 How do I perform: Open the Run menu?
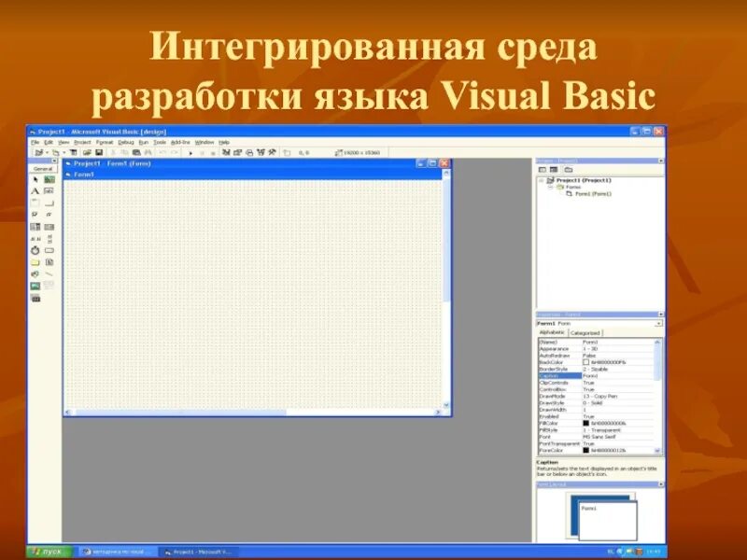(x=144, y=142)
